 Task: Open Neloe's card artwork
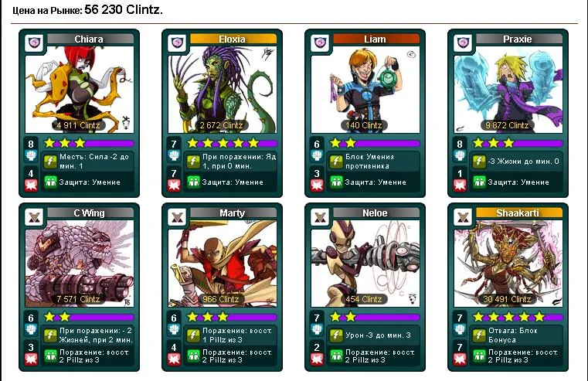pos(365,264)
